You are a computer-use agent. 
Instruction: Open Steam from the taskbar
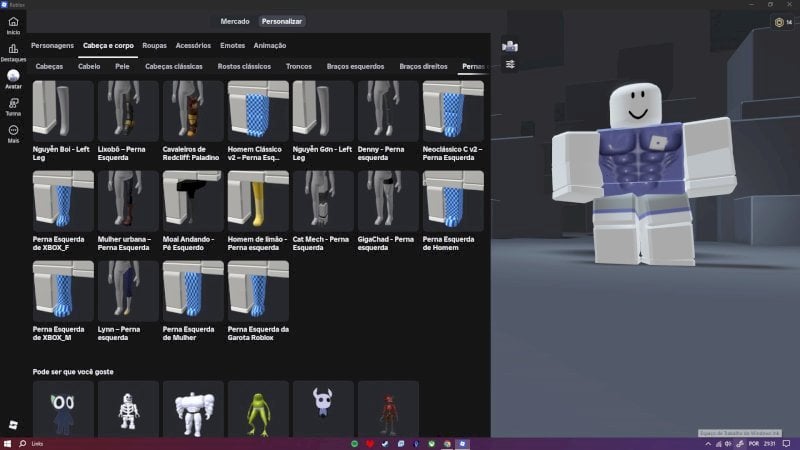(x=385, y=444)
